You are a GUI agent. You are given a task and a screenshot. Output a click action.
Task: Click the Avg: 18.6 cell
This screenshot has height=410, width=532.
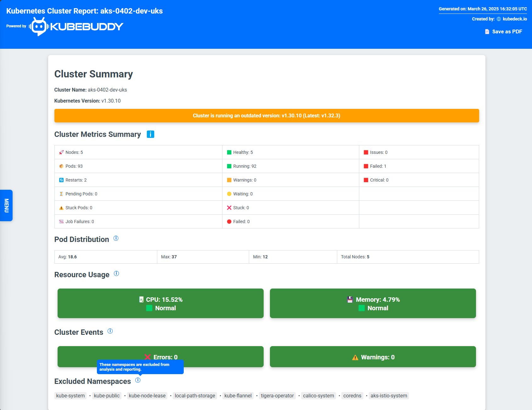click(106, 257)
